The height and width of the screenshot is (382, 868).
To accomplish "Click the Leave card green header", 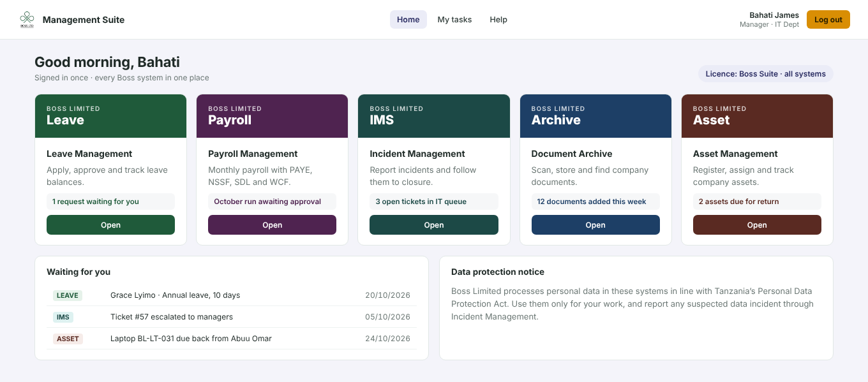I will [x=110, y=116].
